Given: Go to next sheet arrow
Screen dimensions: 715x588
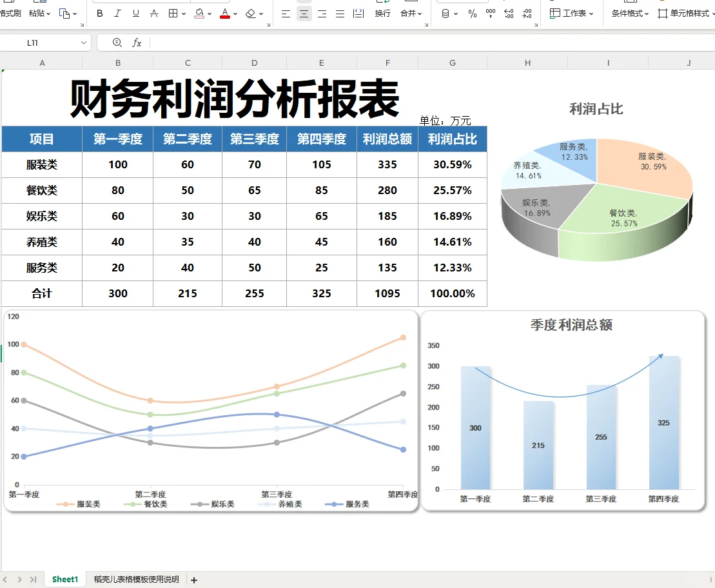Looking at the screenshot, I should point(19,580).
